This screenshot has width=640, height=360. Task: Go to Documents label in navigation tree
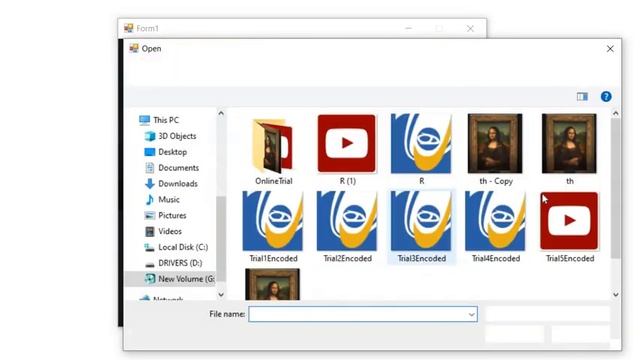[178, 168]
